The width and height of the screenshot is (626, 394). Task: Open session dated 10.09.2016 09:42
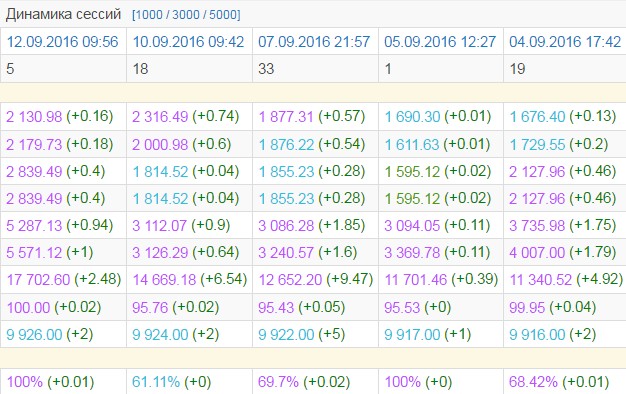[x=188, y=42]
